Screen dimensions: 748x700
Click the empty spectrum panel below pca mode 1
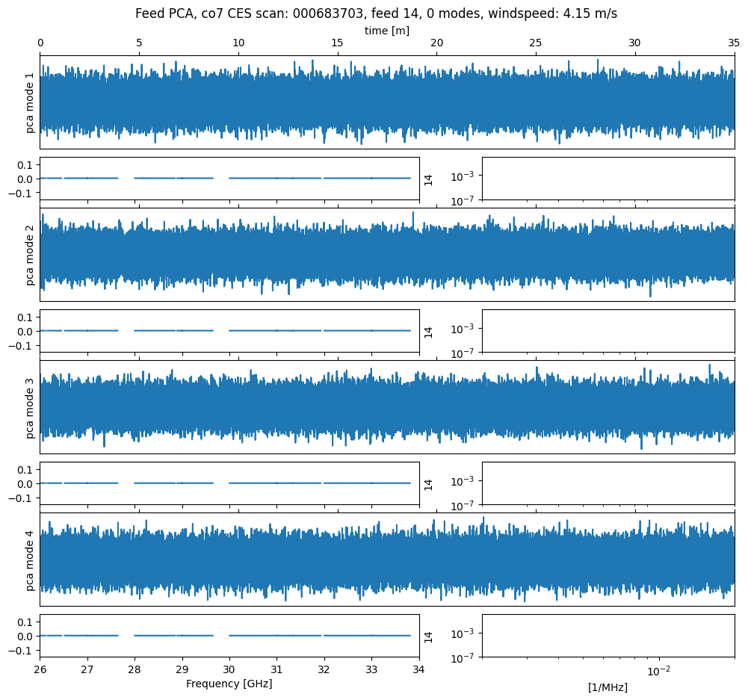pos(608,179)
